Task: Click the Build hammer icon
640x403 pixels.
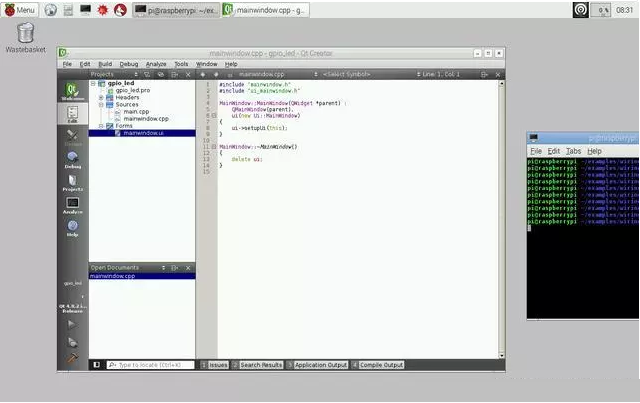Action: click(x=72, y=357)
